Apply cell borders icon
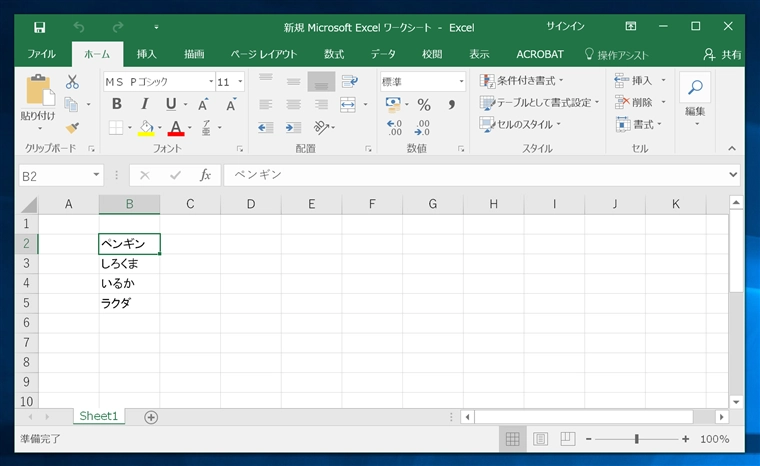760x466 pixels. (116, 128)
